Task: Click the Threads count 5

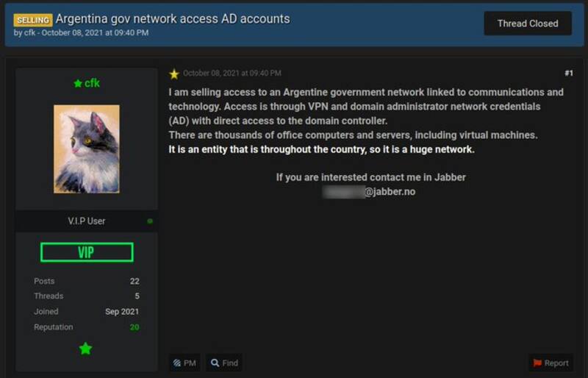Action: point(136,296)
